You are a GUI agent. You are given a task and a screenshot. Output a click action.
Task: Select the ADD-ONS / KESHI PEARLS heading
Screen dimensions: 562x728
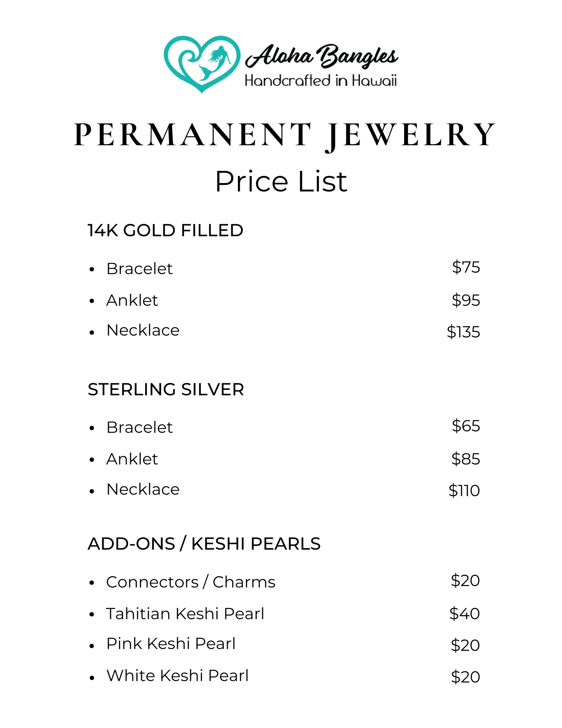tap(204, 544)
